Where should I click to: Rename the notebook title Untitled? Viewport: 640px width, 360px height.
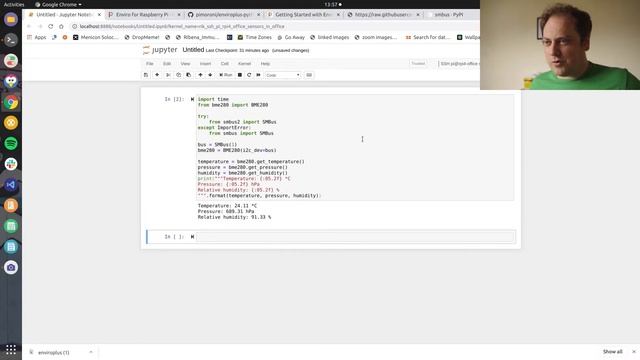[x=193, y=50]
